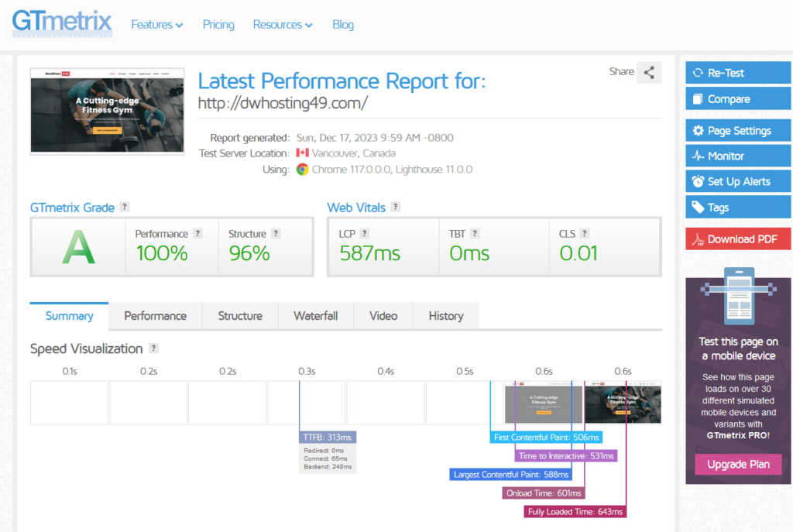
Task: Show TBT help tooltip icon
Action: (475, 233)
